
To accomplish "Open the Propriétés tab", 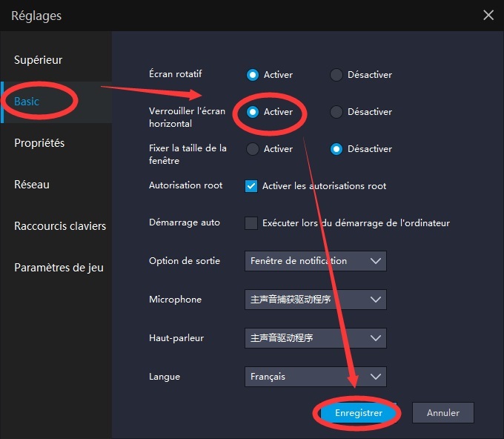I will point(39,143).
